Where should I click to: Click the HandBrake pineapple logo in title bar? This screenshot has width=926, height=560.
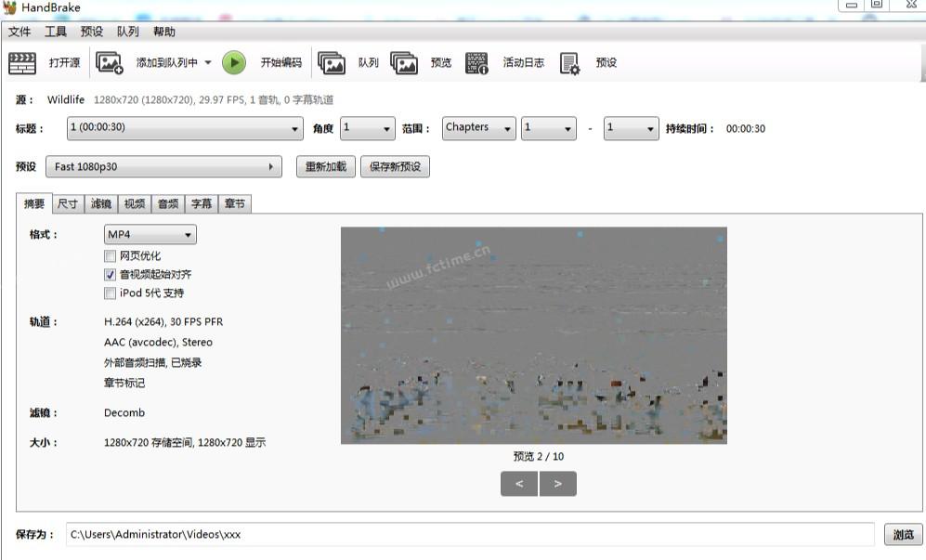[9, 7]
